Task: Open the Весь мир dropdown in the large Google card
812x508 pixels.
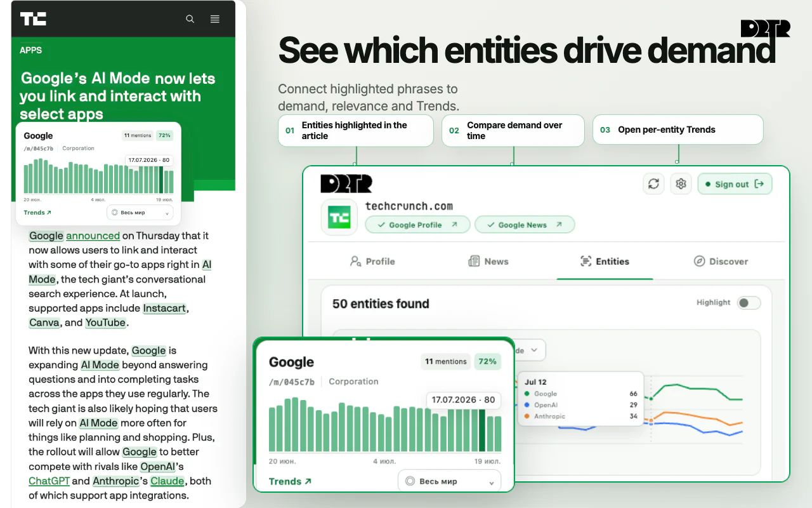Action: 449,481
